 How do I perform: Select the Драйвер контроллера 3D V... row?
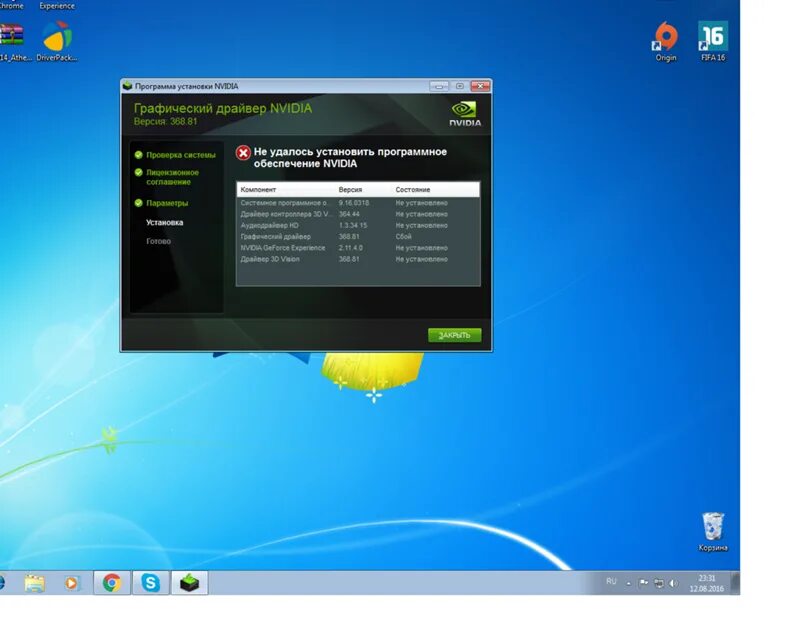pos(358,214)
